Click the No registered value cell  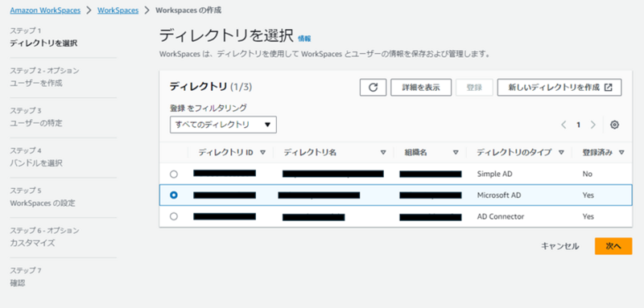(x=588, y=174)
